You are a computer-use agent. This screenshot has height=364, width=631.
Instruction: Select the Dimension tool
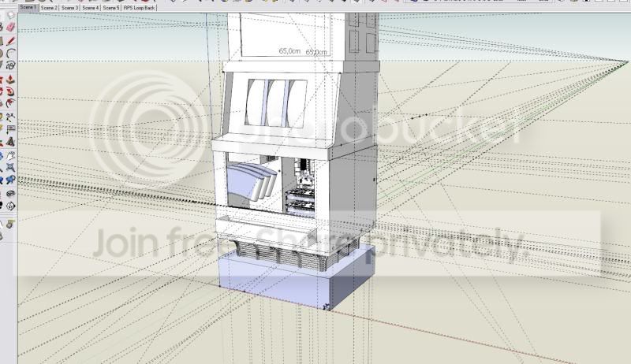[11, 117]
